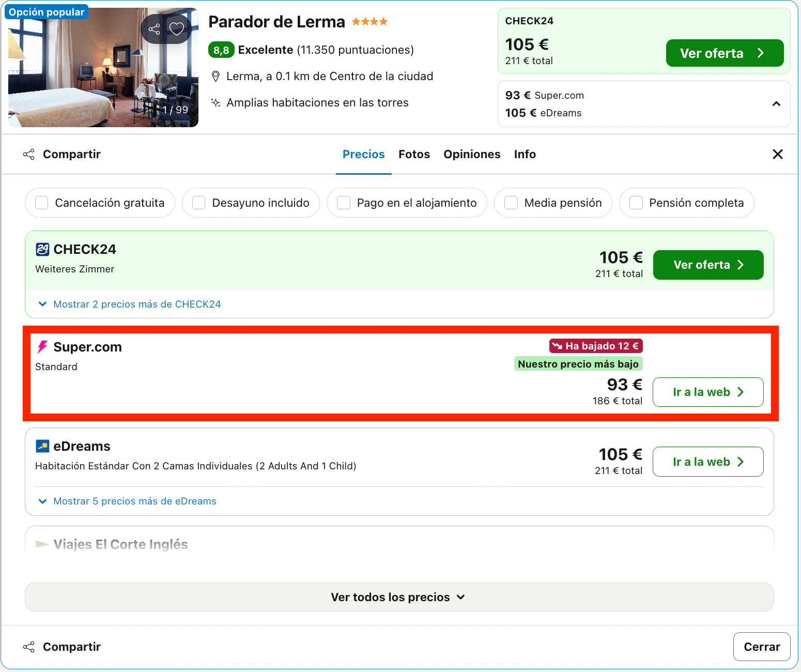Image resolution: width=801 pixels, height=672 pixels.
Task: Click the Ha bajado 12 € badge
Action: tap(596, 346)
